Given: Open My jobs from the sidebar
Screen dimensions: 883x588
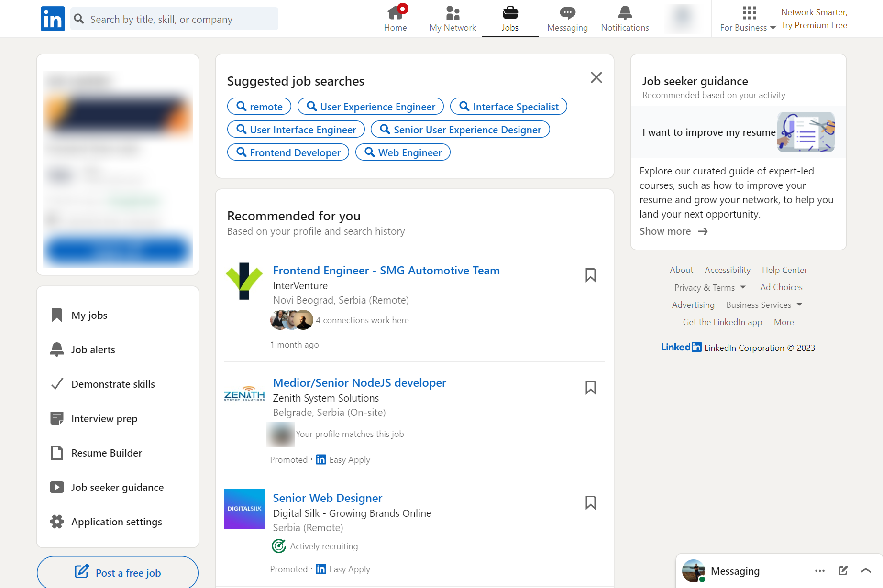Looking at the screenshot, I should coord(79,315).
